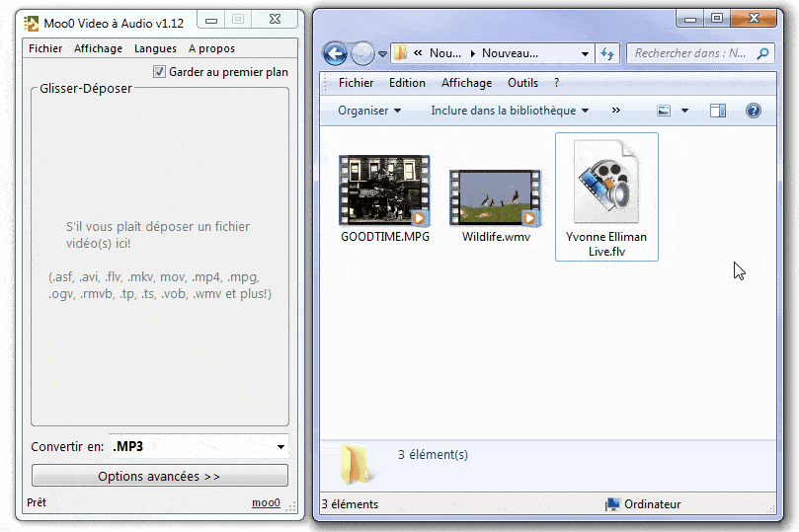The height and width of the screenshot is (532, 799).
Task: Select the Yvonne Elliman Live.flv file icon
Action: pos(606,183)
